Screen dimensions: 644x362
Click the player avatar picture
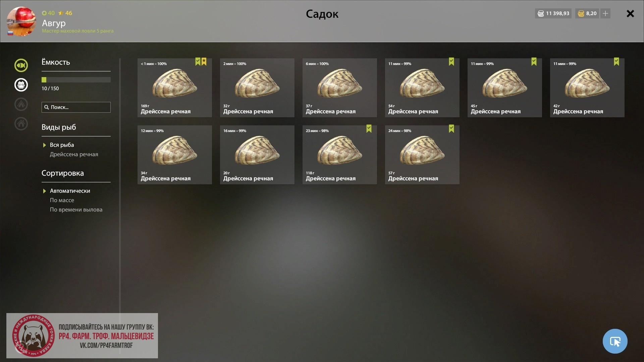[x=21, y=21]
